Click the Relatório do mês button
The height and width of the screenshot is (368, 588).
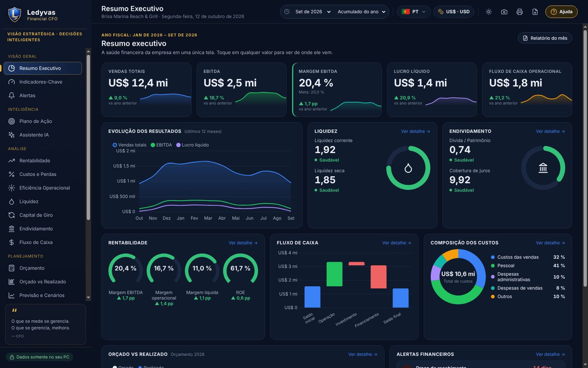click(545, 38)
